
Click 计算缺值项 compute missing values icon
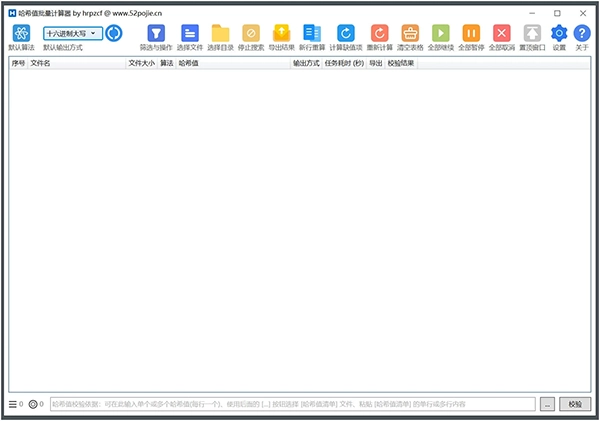(346, 34)
